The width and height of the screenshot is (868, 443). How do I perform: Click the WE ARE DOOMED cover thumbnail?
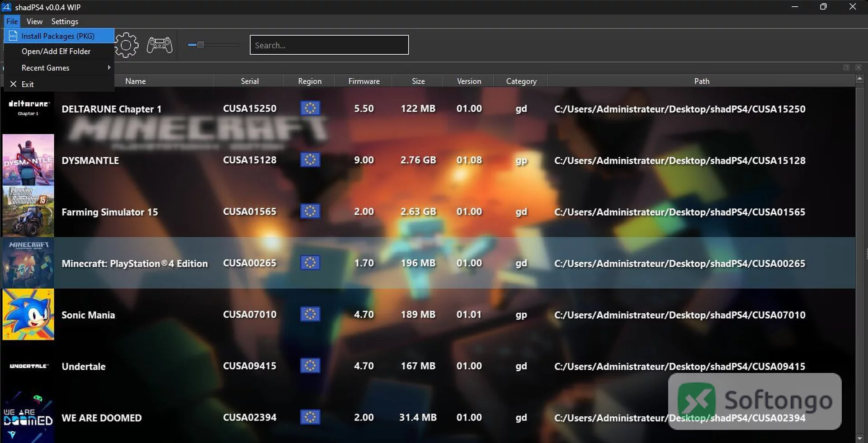[x=28, y=417]
